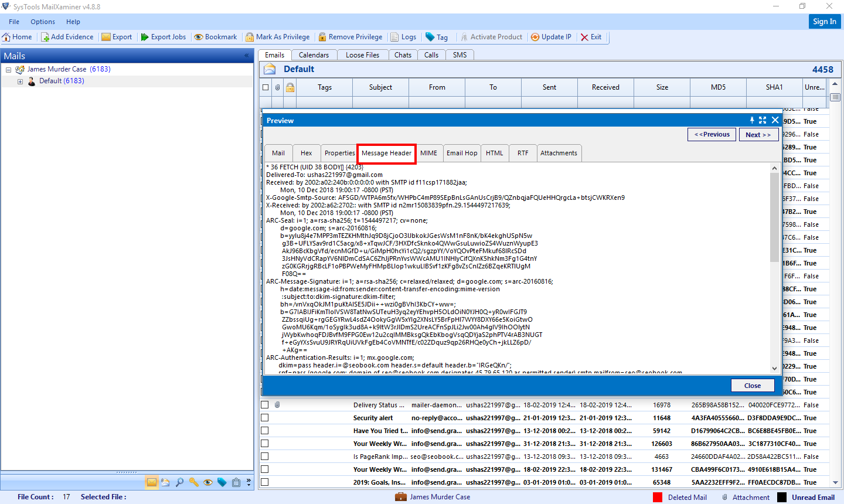Check the select-all checkbox in the Emails header
Viewport: 844px width, 504px height.
pos(266,87)
